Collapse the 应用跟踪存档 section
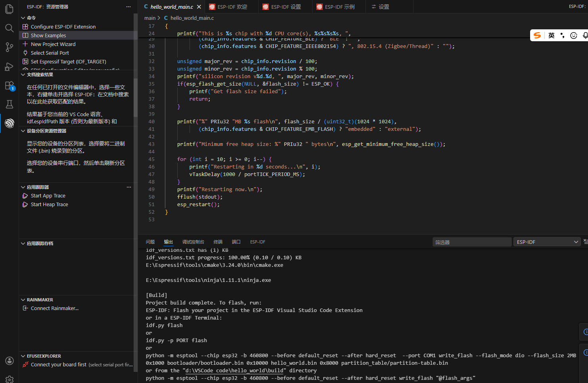Viewport: 588px width, 383px height. (23, 243)
